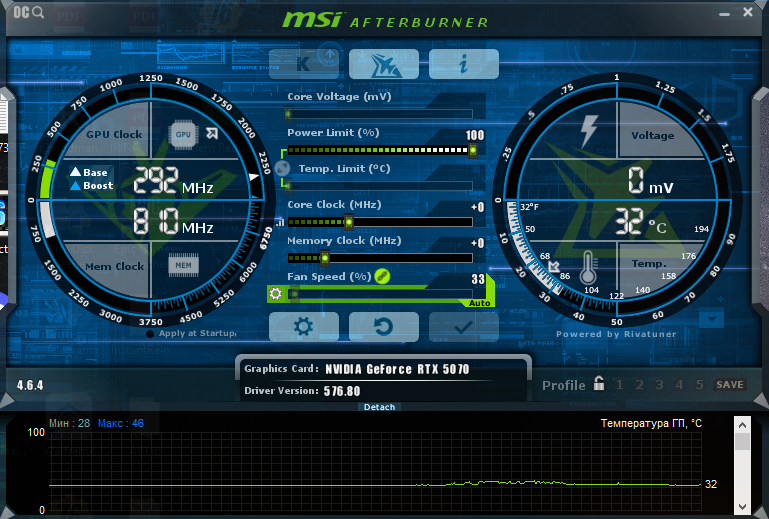Click the Mem Clock label
The height and width of the screenshot is (519, 769).
[x=114, y=266]
